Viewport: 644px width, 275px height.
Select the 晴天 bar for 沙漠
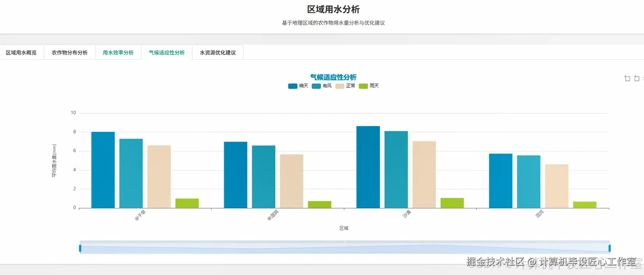point(368,167)
